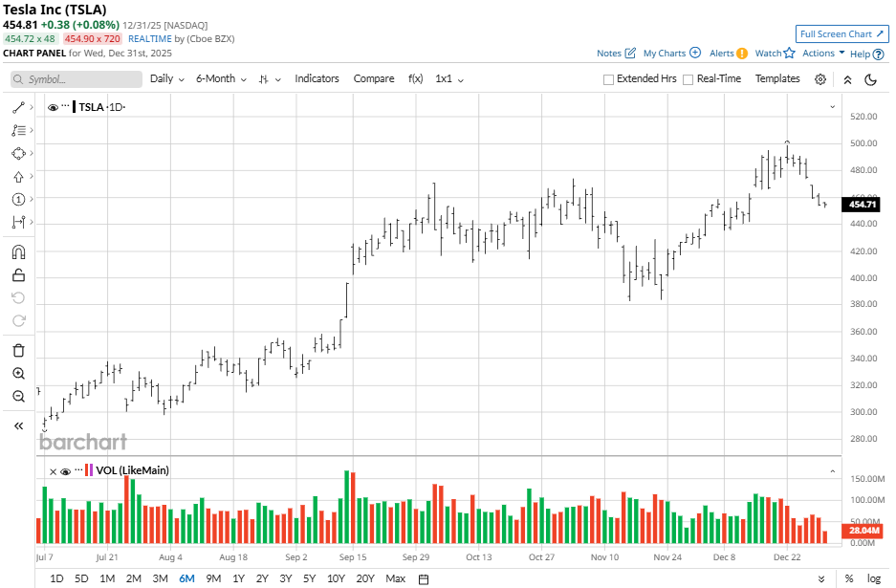This screenshot has width=896, height=588.
Task: Open VOL indicator more options dots
Action: pos(78,470)
